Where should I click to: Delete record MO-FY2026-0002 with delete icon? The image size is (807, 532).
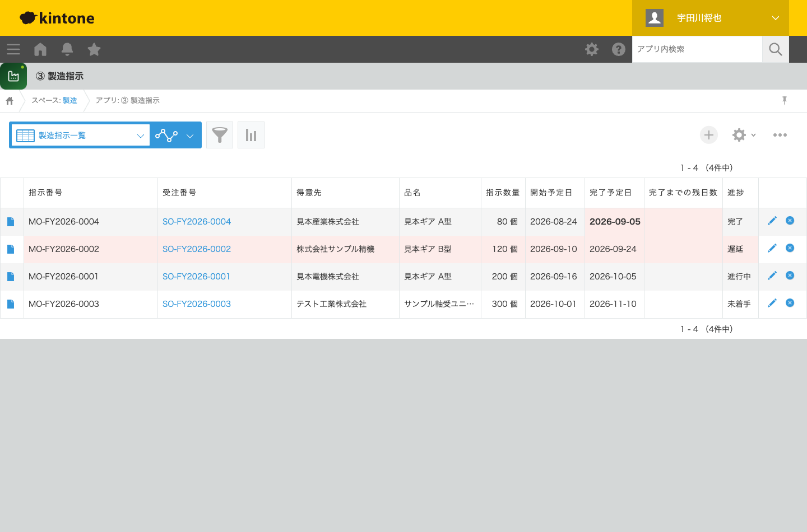[x=790, y=248]
